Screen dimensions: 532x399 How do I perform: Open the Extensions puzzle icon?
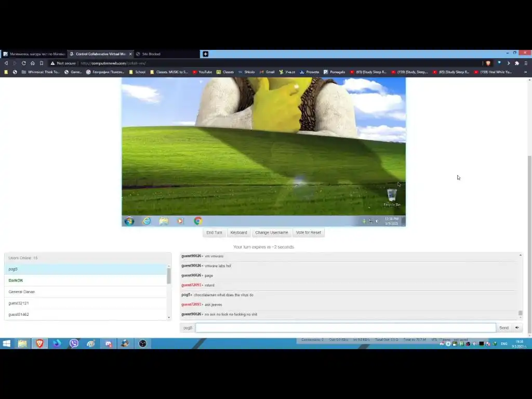(517, 63)
